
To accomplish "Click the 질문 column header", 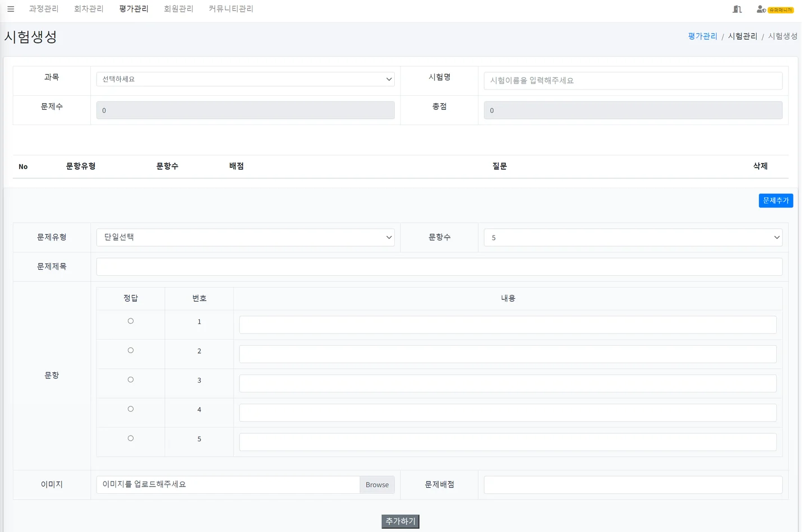I will coord(499,166).
